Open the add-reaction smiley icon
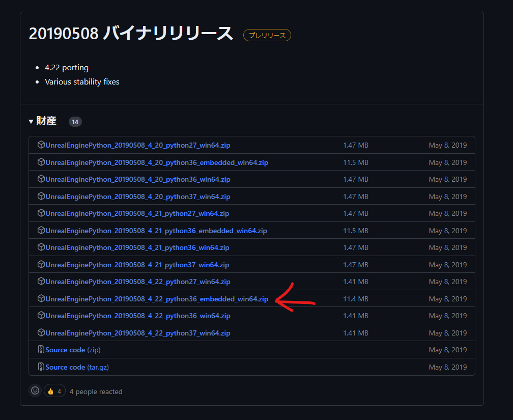Viewport: 513px width, 420px height. pyautogui.click(x=35, y=390)
